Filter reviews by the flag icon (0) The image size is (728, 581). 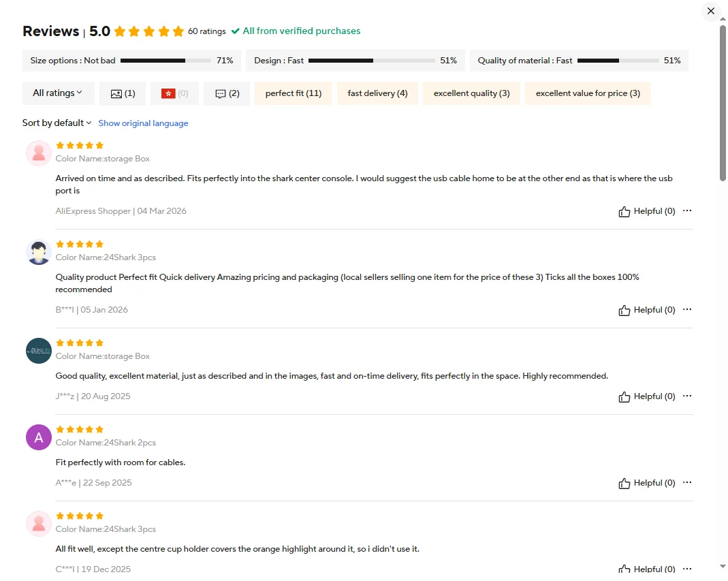(x=174, y=93)
